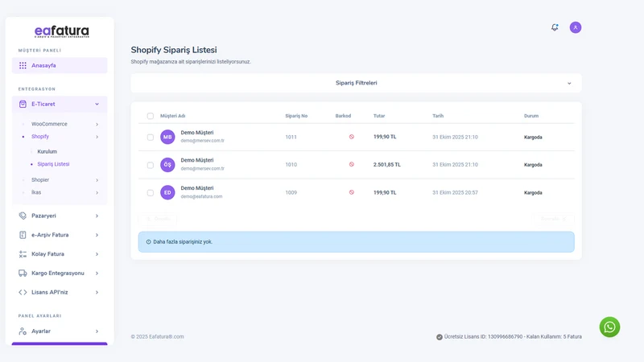
Task: Click the MB avatar of order 1011
Action: (167, 137)
